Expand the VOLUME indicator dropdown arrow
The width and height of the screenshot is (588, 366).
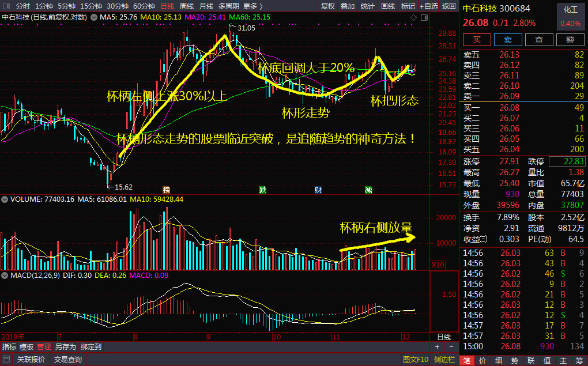tap(5, 199)
